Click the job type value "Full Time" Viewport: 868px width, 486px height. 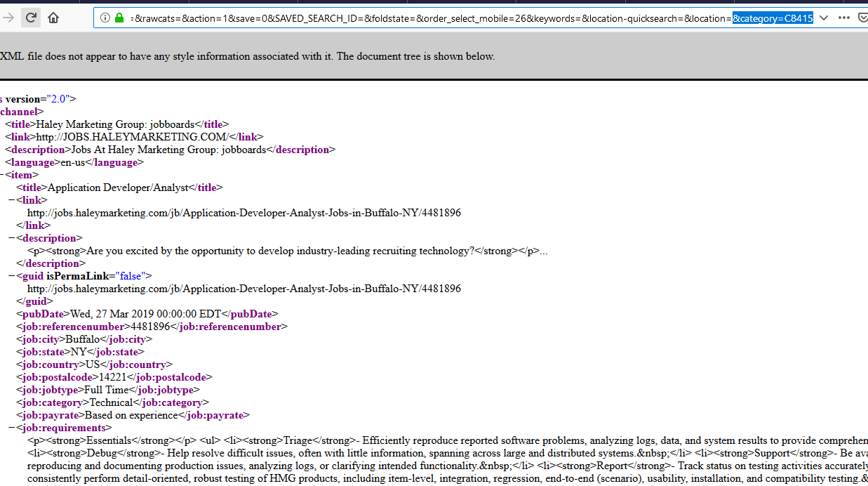point(107,390)
